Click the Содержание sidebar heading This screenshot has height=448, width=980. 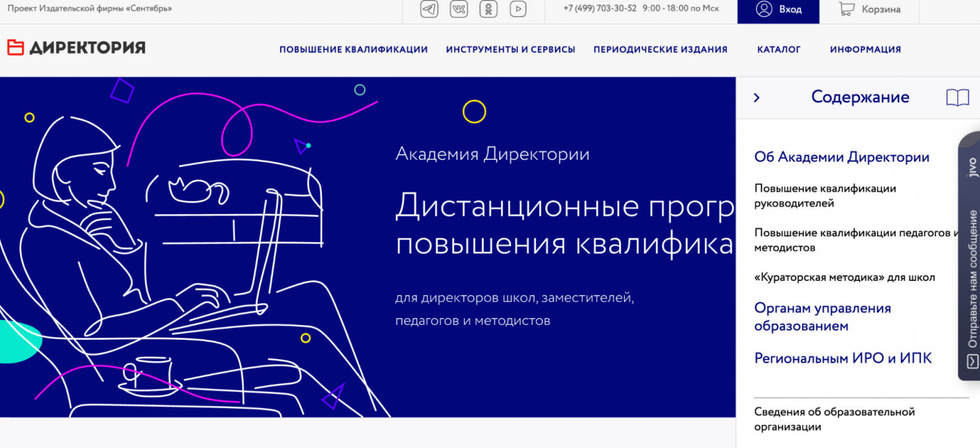click(860, 97)
